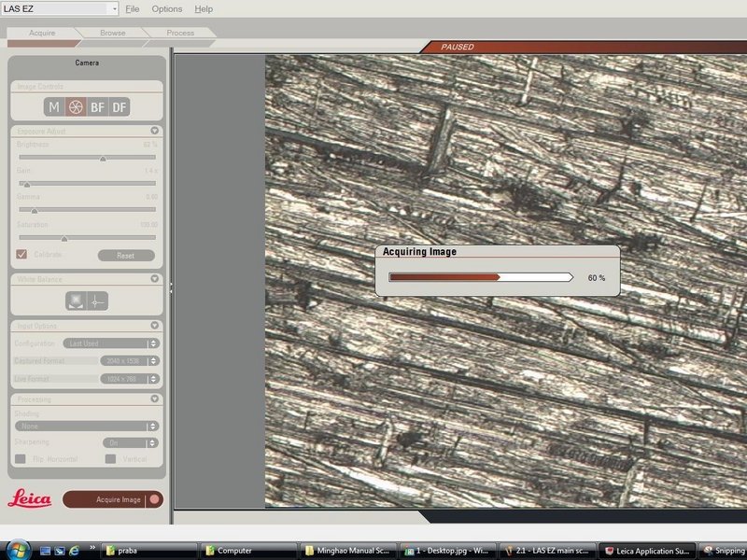Open the Snipping Tool taskbar button
Screen dimensions: 747x560
(x=723, y=551)
